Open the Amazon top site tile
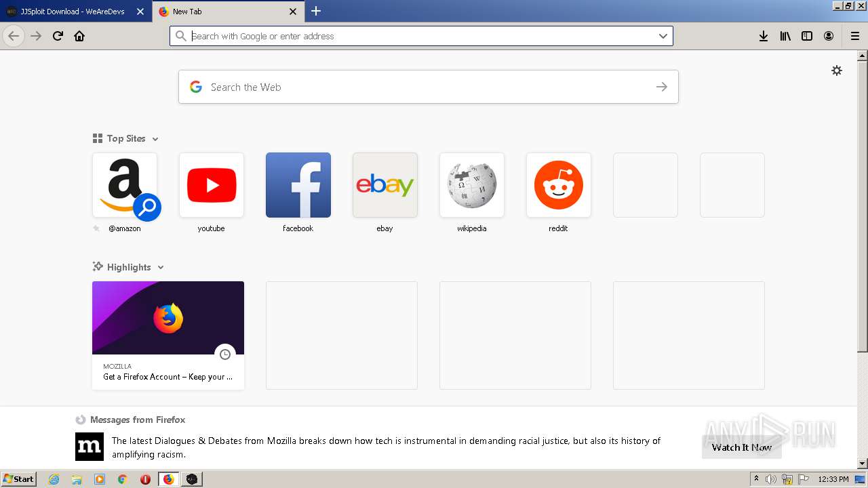The image size is (868, 488). (125, 185)
